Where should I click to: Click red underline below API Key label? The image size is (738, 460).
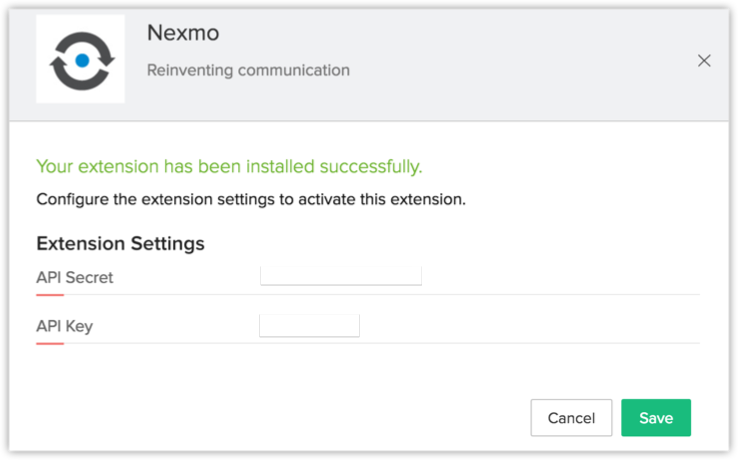tap(50, 343)
